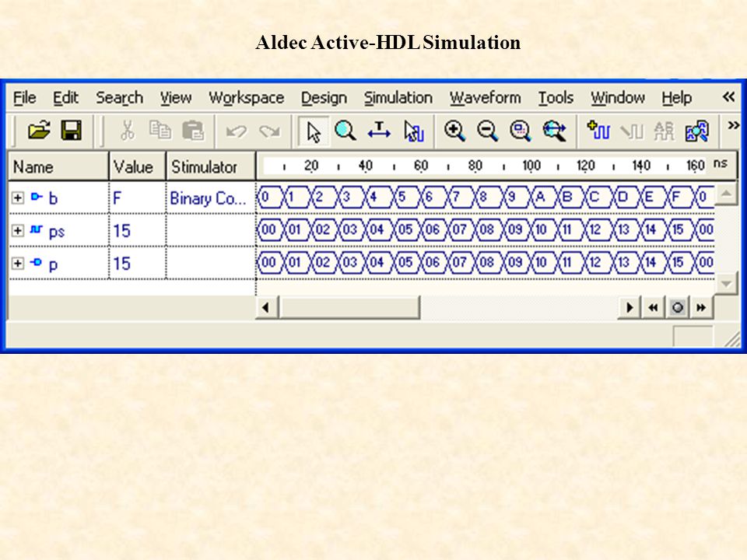747x560 pixels.
Task: Select the b signal name
Action: click(x=53, y=198)
